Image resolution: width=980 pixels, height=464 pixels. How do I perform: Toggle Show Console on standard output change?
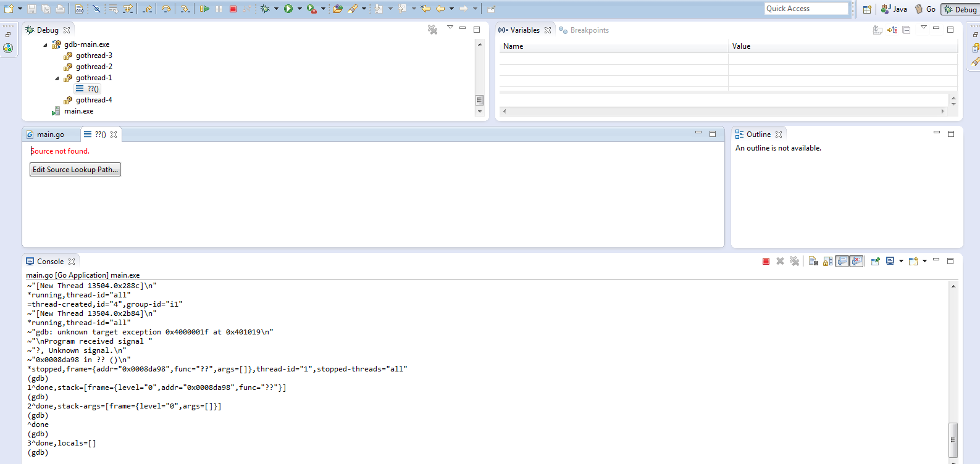842,262
